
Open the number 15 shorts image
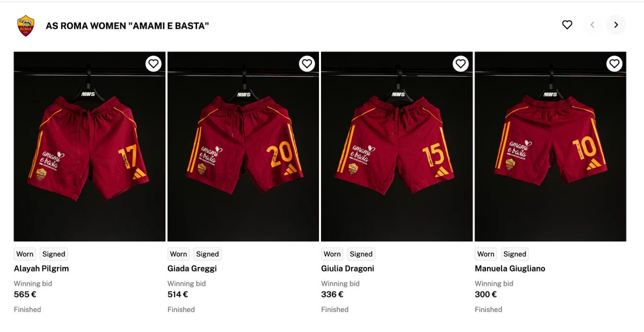click(x=397, y=146)
